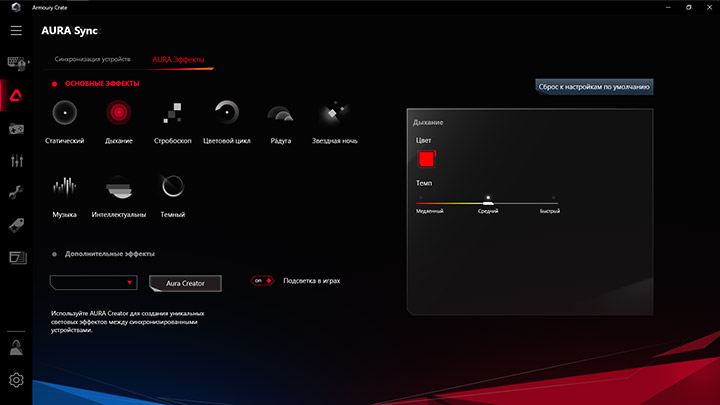Click the Используйте AURA Creator description text
Viewport: 720px width, 405px height.
pyautogui.click(x=128, y=321)
